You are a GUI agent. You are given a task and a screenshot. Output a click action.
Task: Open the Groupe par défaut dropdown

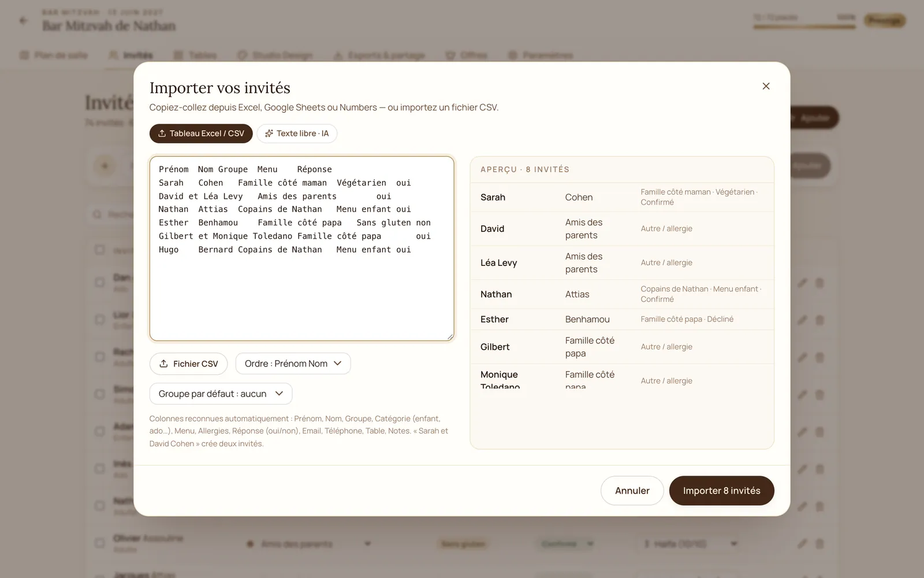(x=221, y=394)
